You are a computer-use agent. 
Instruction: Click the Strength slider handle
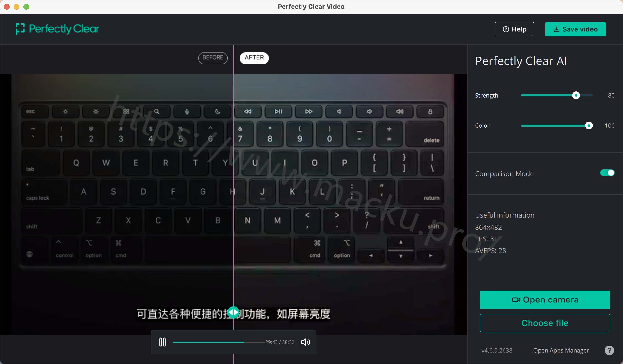click(x=576, y=95)
